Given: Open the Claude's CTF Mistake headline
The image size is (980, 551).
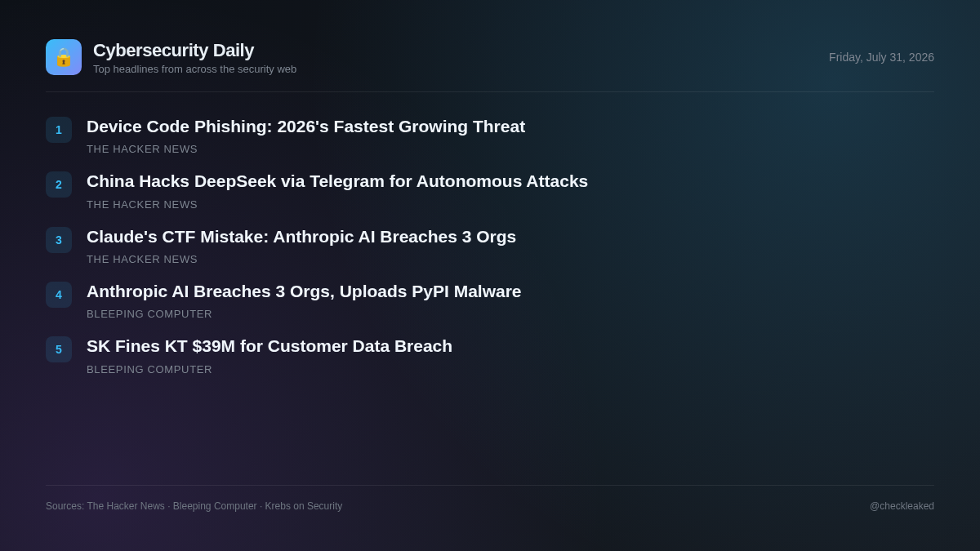Looking at the screenshot, I should click(301, 237).
